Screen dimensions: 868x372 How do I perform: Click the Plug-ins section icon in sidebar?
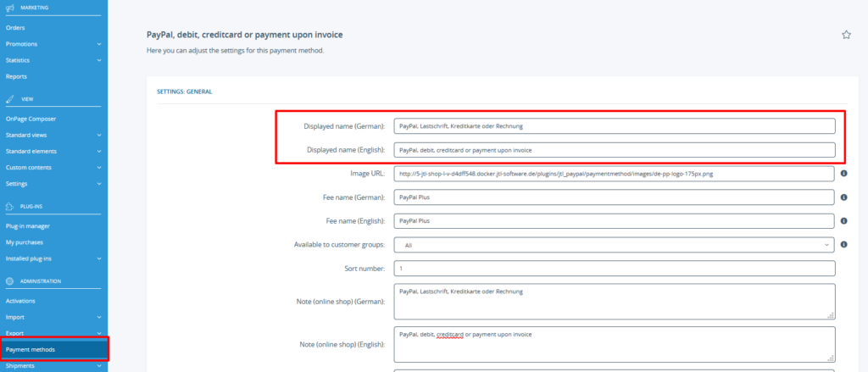[x=9, y=206]
